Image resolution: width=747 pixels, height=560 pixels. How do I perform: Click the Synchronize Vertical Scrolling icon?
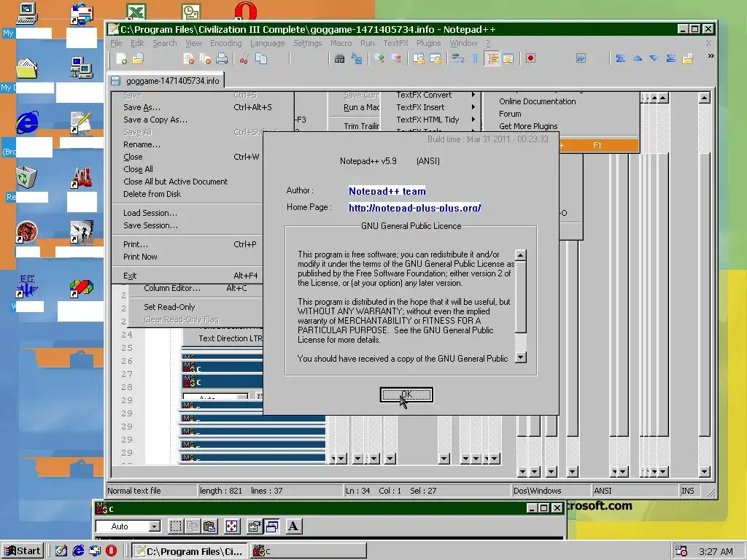point(419,59)
